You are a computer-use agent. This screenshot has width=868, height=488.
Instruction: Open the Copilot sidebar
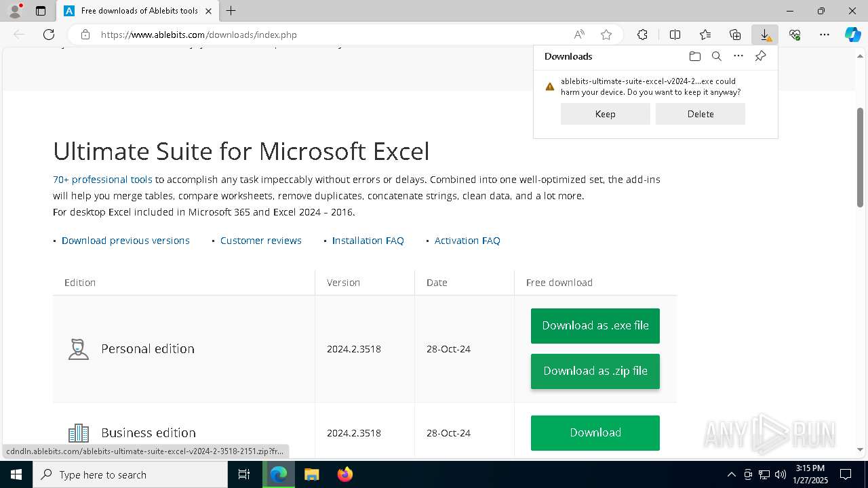point(852,35)
